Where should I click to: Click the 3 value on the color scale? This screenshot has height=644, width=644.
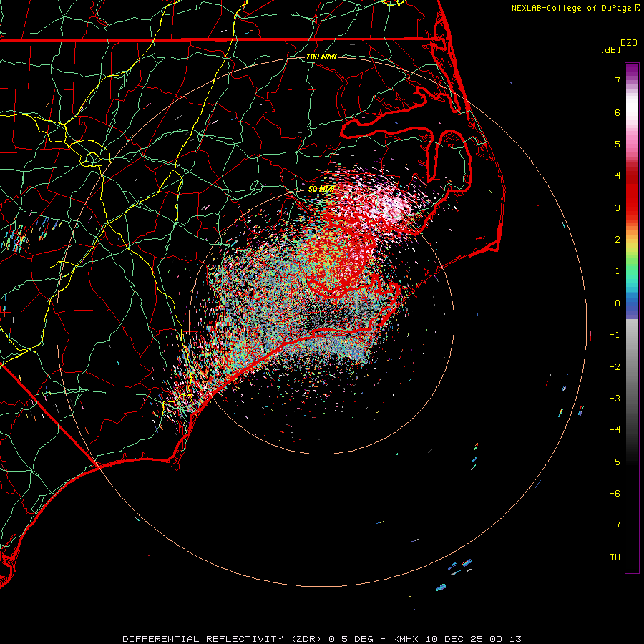pos(618,208)
